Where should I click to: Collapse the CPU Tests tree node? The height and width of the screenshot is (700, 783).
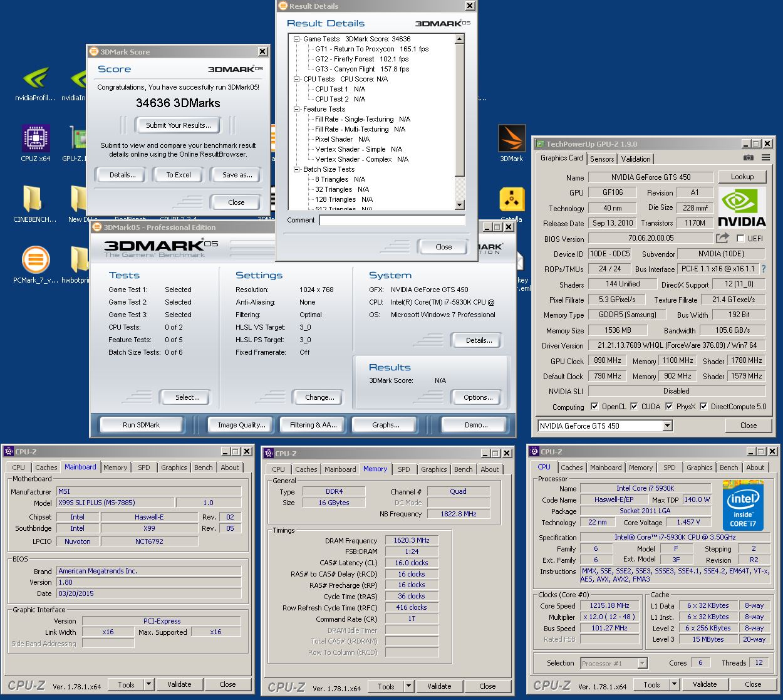click(297, 79)
